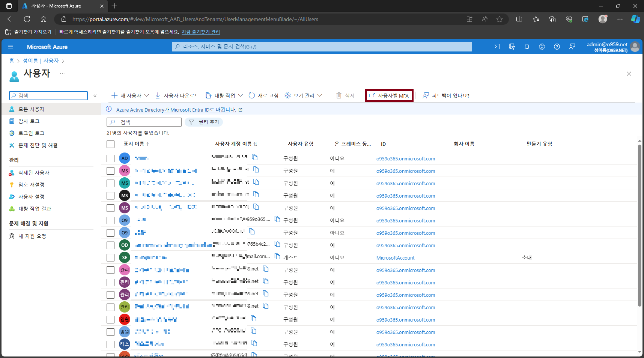The width and height of the screenshot is (644, 358).
Task: Select the checkbox for the black MS avatar row
Action: tap(110, 196)
